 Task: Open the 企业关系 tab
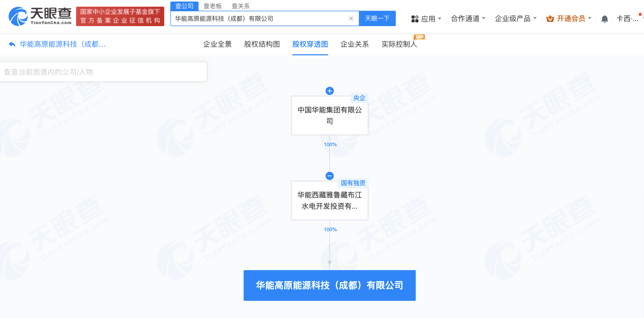(x=355, y=44)
